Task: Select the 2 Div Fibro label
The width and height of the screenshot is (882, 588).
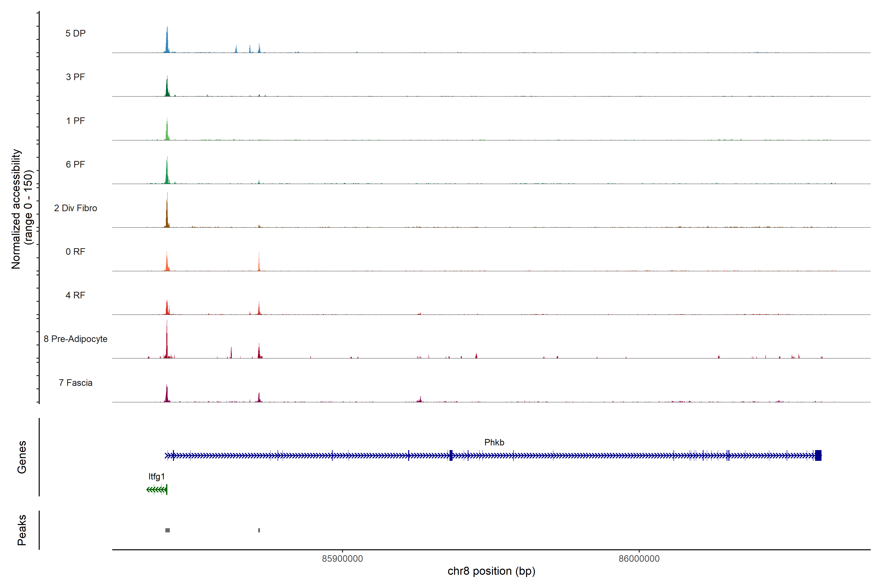Action: click(75, 208)
